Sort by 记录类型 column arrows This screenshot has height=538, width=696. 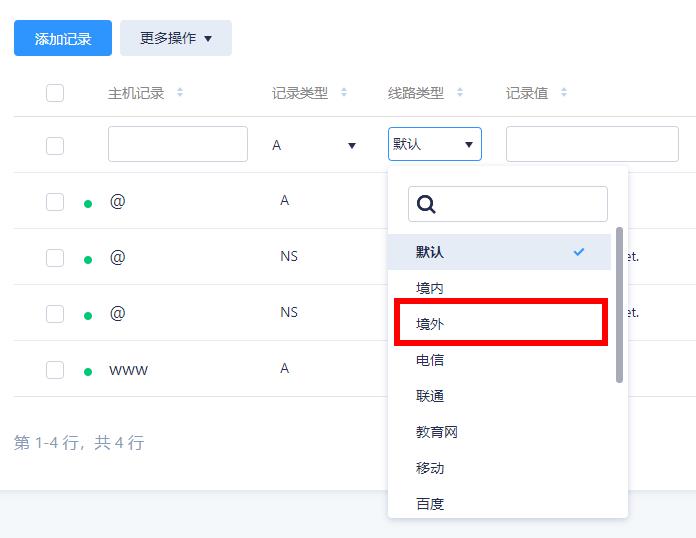tap(344, 93)
